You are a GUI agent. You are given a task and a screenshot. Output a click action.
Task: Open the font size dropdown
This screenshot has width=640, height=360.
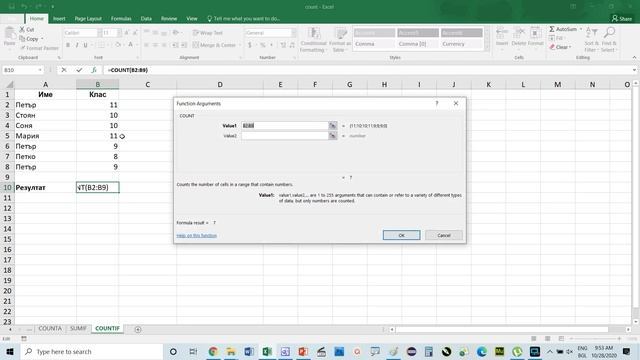pos(119,33)
